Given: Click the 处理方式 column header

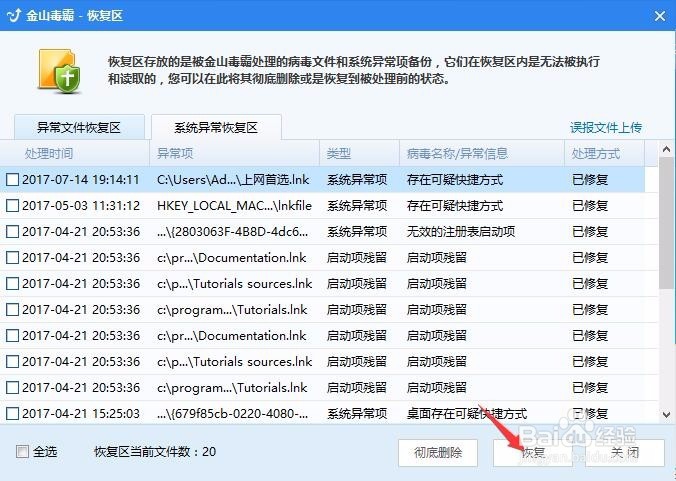Looking at the screenshot, I should pos(604,153).
